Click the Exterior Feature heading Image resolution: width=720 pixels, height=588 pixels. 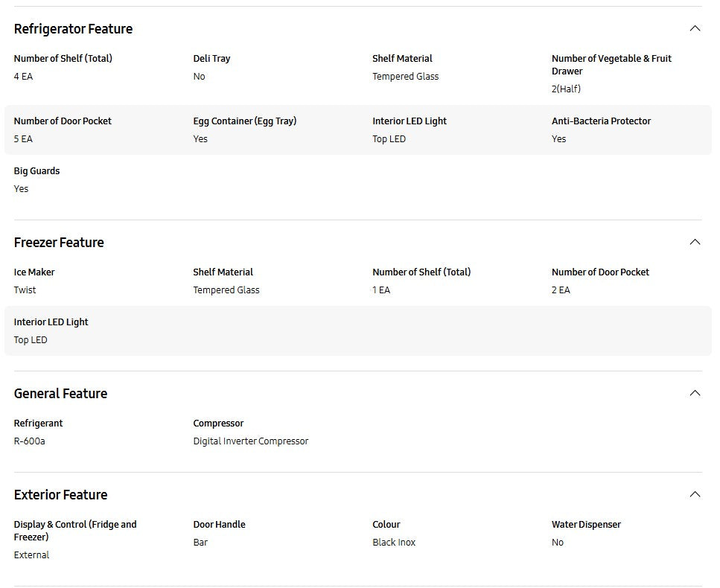(60, 495)
